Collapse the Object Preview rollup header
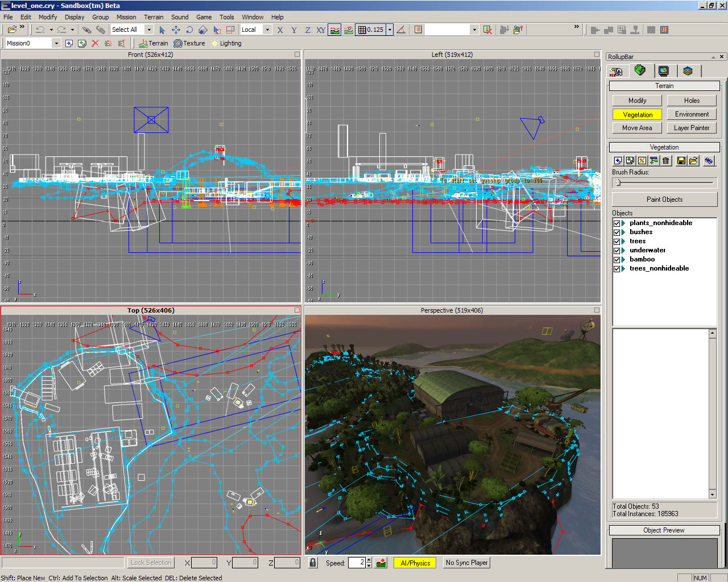Viewport: 728px width, 582px height. click(x=664, y=530)
